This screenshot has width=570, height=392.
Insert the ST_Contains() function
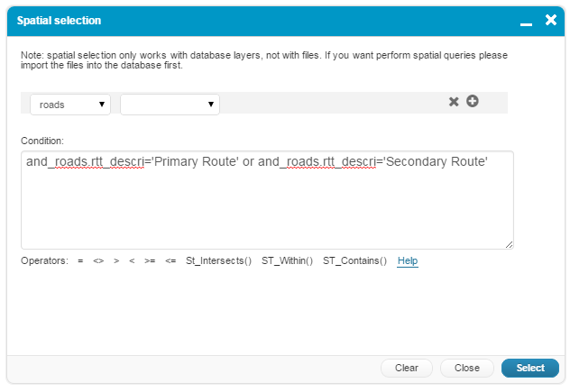coord(354,261)
